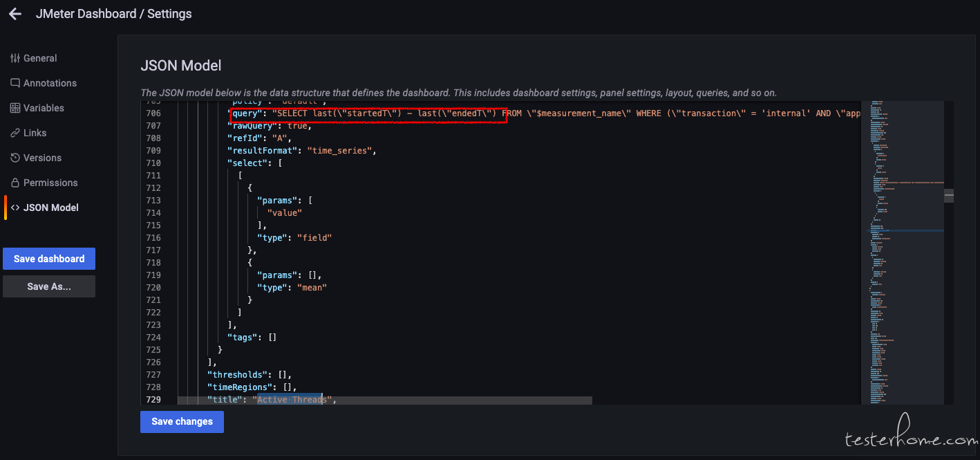
Task: Click the JMeter Dashboard / Settings title
Action: tap(114, 14)
